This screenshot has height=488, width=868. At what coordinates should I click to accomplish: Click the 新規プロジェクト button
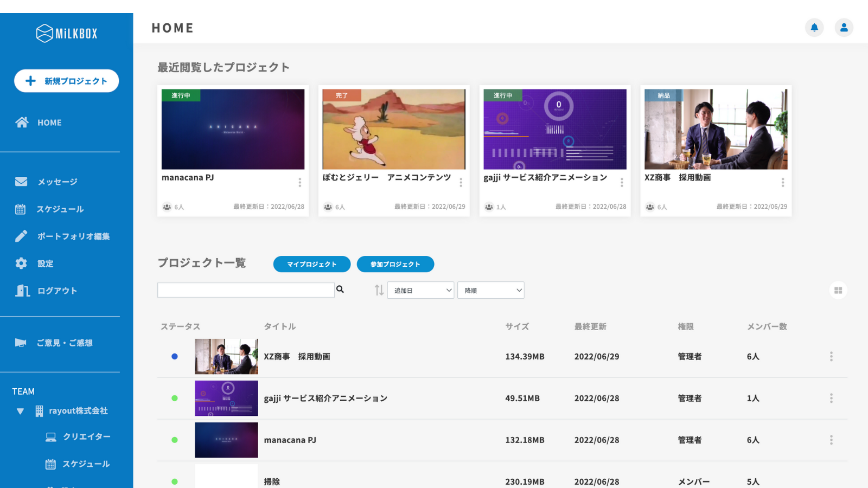click(x=67, y=81)
